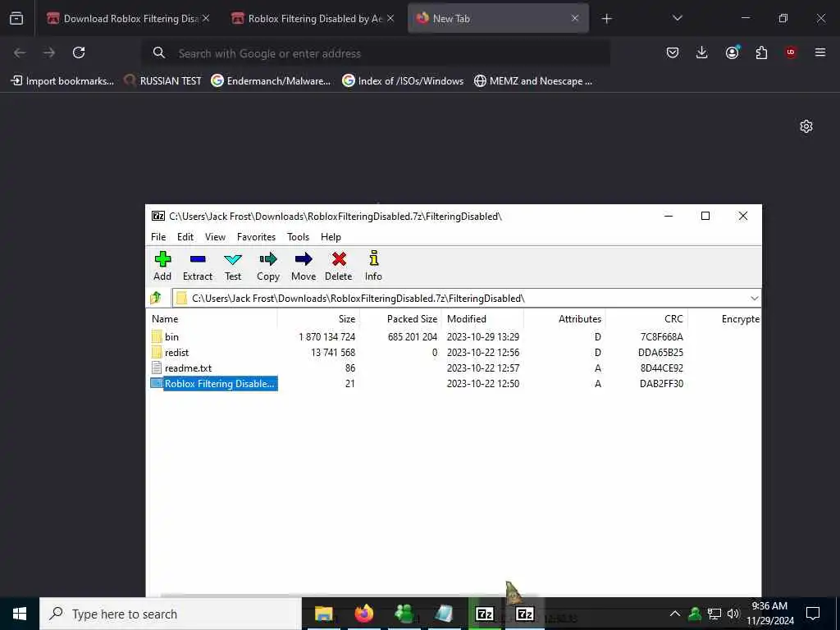Viewport: 840px width, 630px height.
Task: Open the Firefox hamburger application menu
Action: [x=820, y=52]
